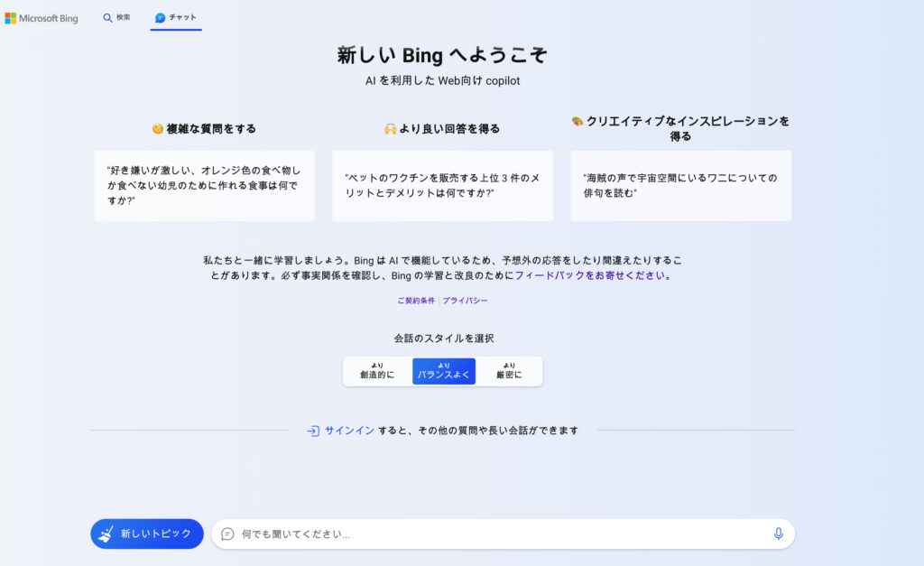924x566 pixels.
Task: Open the フィードバックをお寄せください link
Action: (x=590, y=275)
